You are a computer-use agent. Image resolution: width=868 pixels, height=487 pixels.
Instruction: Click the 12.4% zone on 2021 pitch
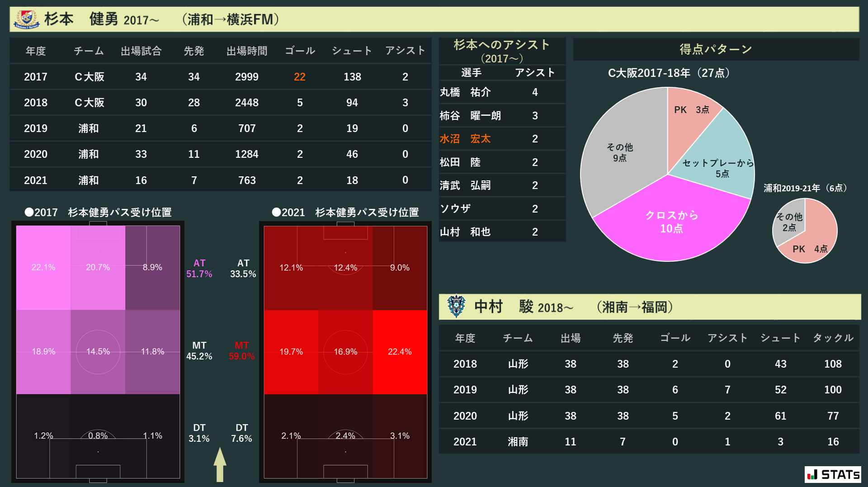[x=345, y=268]
